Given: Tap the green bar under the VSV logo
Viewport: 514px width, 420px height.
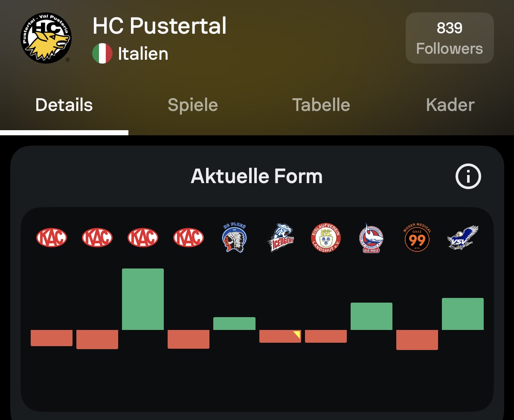Looking at the screenshot, I should pos(463,314).
